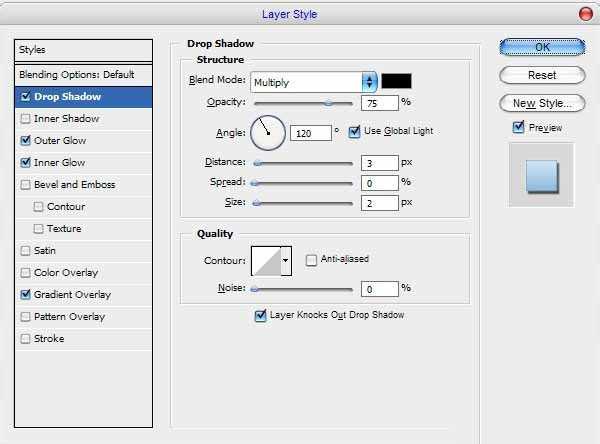Uncheck the Outer Glow checkbox
The image size is (600, 444).
[25, 140]
